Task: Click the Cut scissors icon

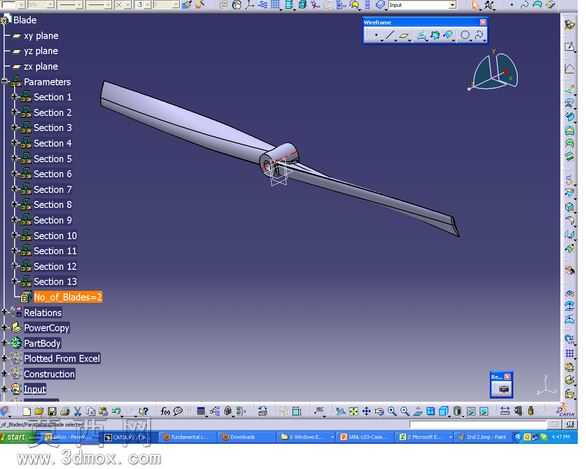Action: point(77,411)
